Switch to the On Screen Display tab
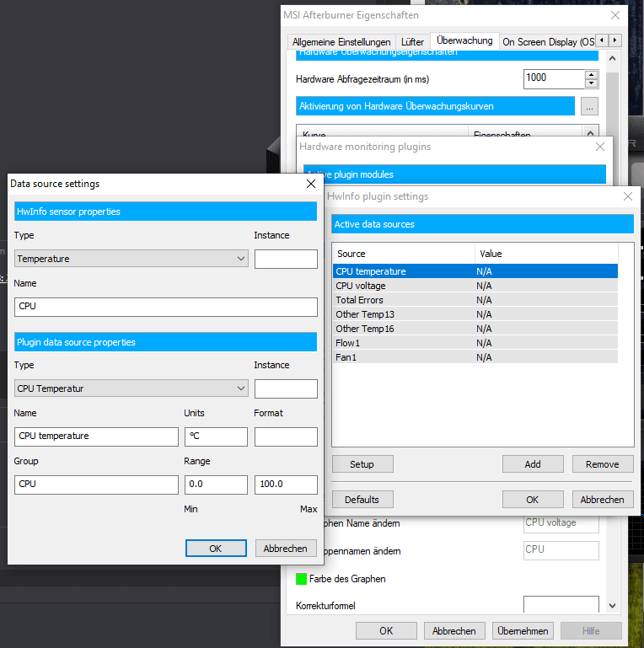Screen dimensions: 644x648 (547, 42)
